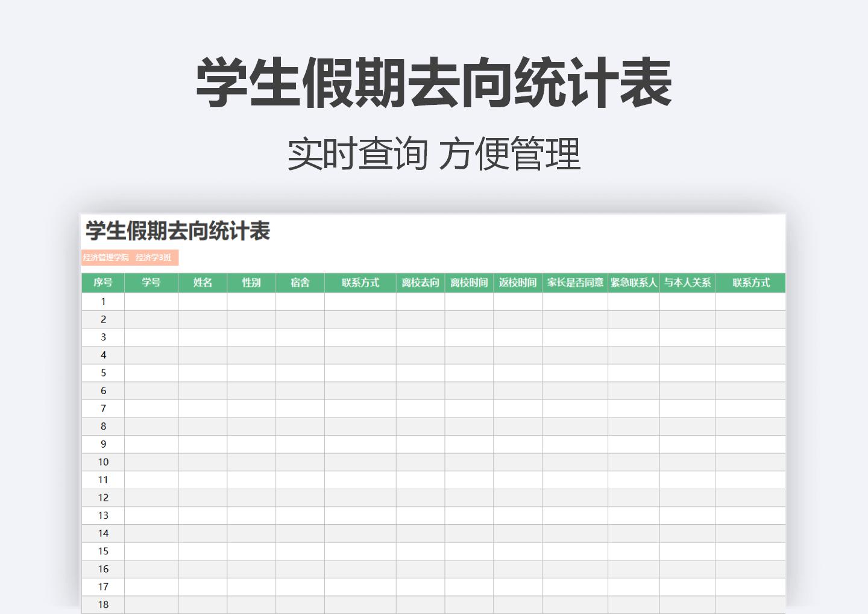
Task: Select the 返校时间 column header
Action: (x=518, y=281)
